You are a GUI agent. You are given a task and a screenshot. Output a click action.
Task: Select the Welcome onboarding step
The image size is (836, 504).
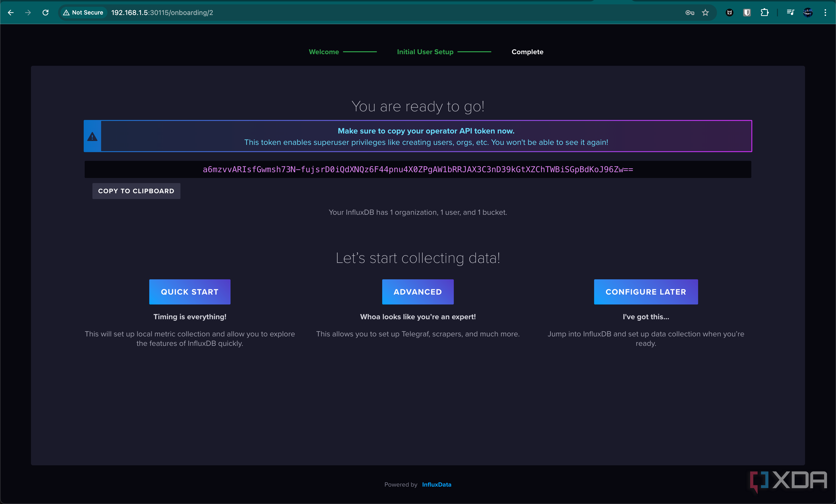click(324, 52)
